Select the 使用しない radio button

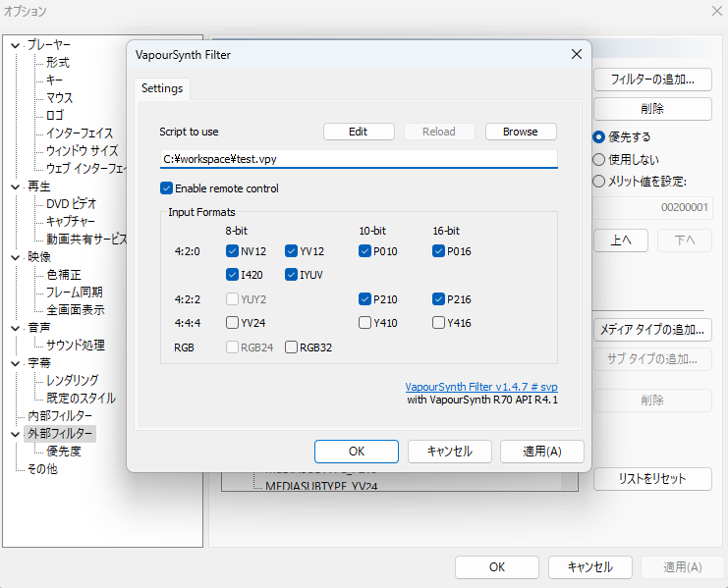click(x=599, y=160)
